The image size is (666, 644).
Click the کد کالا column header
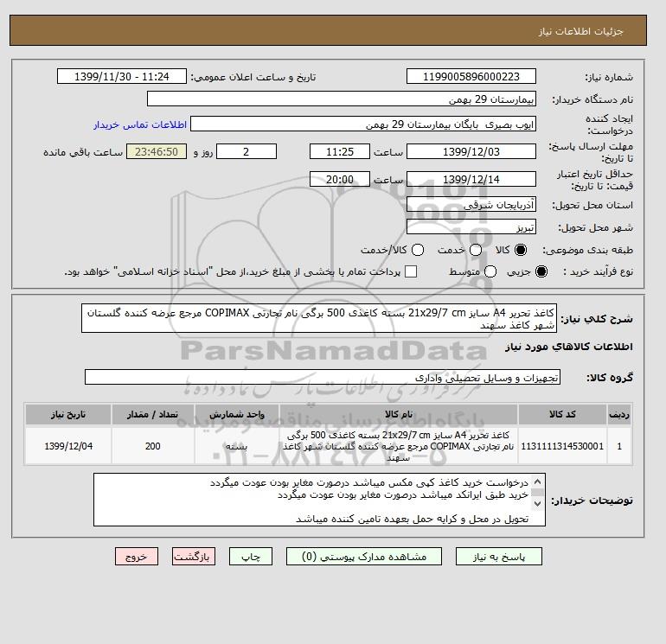pos(562,414)
